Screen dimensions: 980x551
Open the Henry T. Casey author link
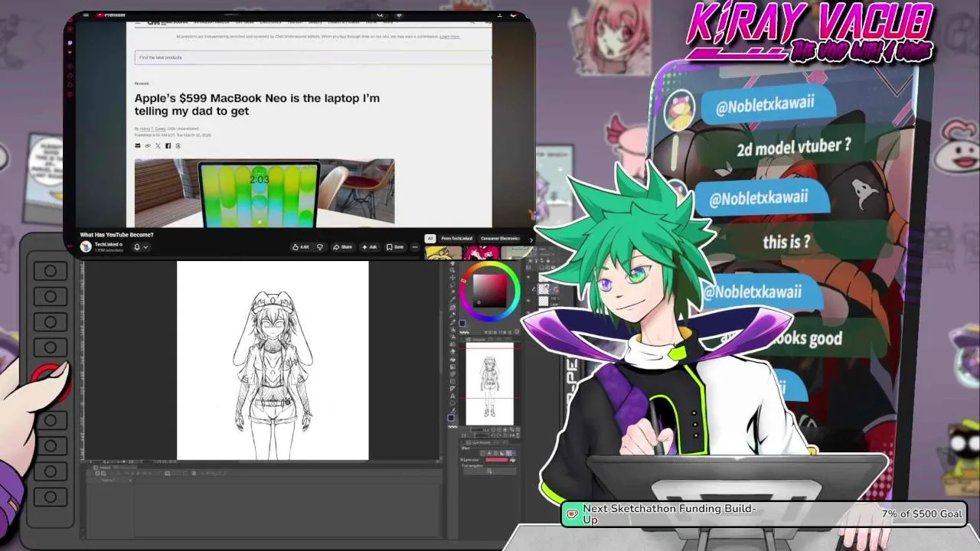point(152,129)
